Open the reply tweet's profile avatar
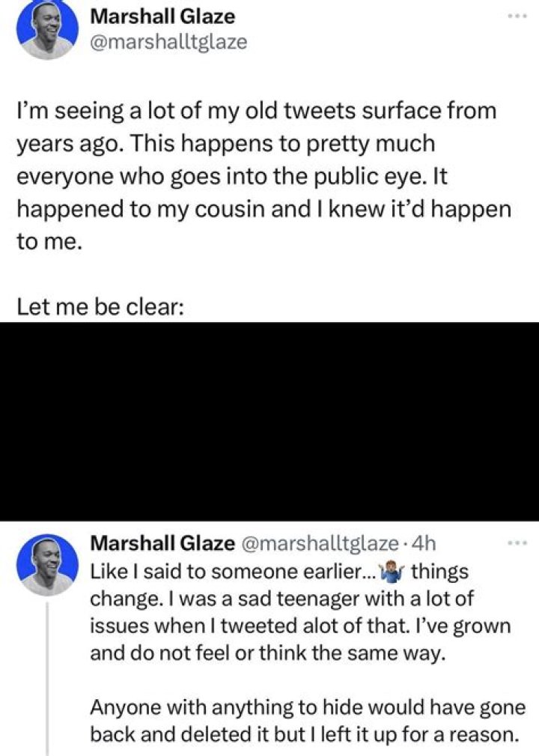 coord(47,564)
